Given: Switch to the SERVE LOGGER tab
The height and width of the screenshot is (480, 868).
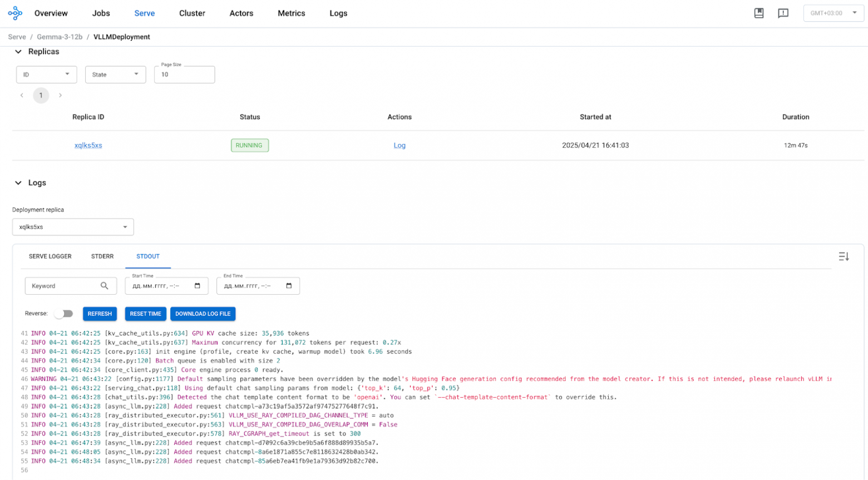Looking at the screenshot, I should point(50,256).
